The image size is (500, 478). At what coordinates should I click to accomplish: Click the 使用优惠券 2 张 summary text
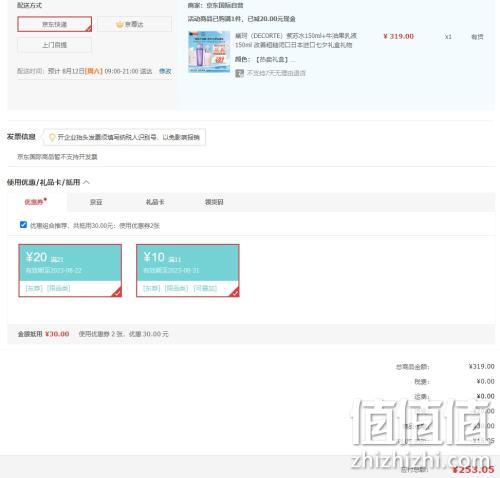[124, 334]
